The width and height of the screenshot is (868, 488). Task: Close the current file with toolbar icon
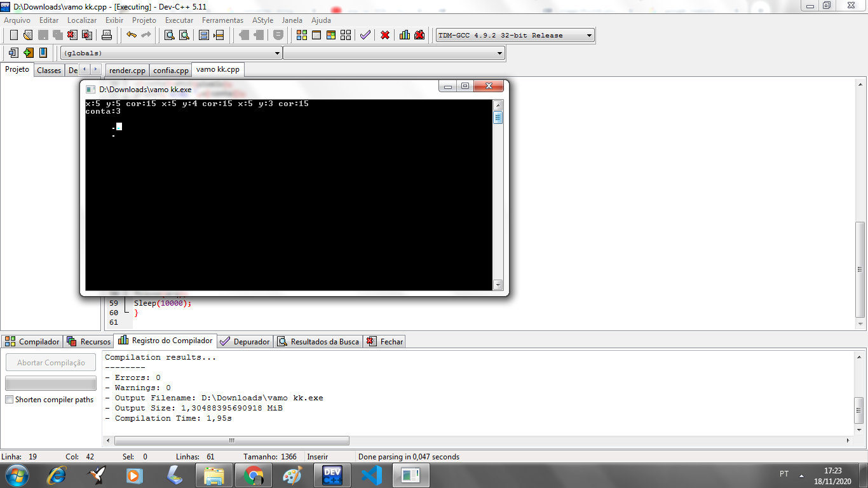coord(72,35)
